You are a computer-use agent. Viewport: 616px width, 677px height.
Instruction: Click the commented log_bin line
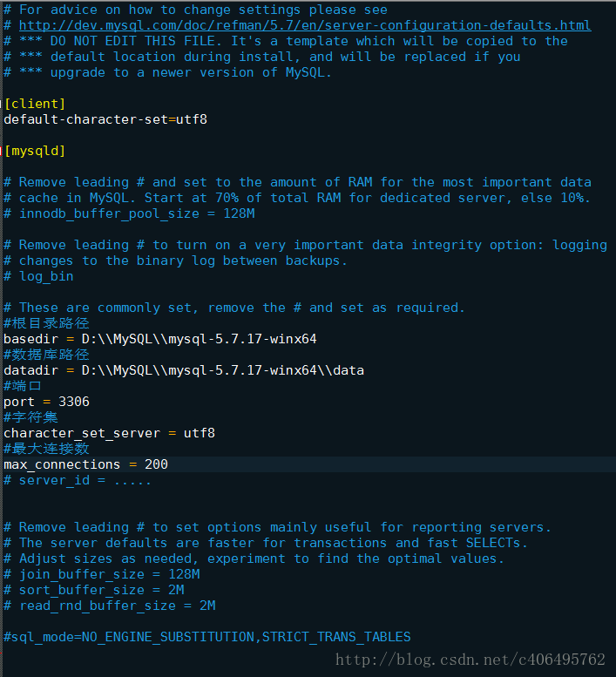click(x=42, y=276)
